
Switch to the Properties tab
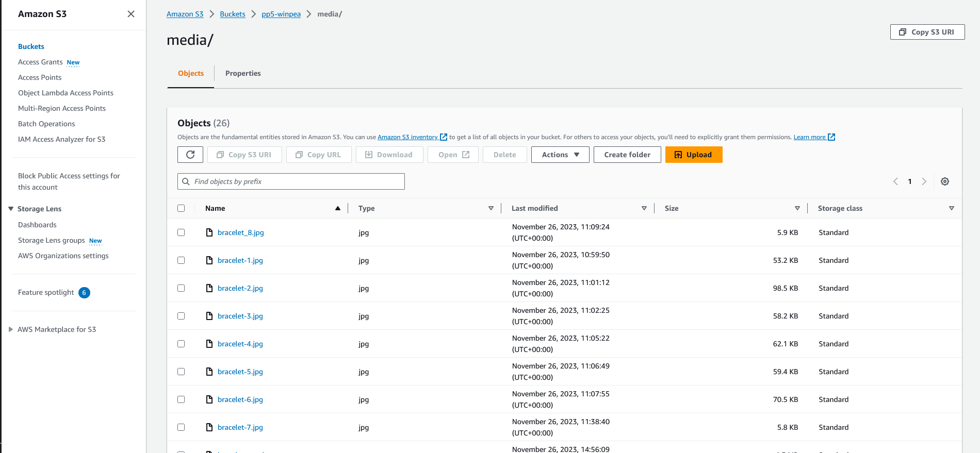243,73
